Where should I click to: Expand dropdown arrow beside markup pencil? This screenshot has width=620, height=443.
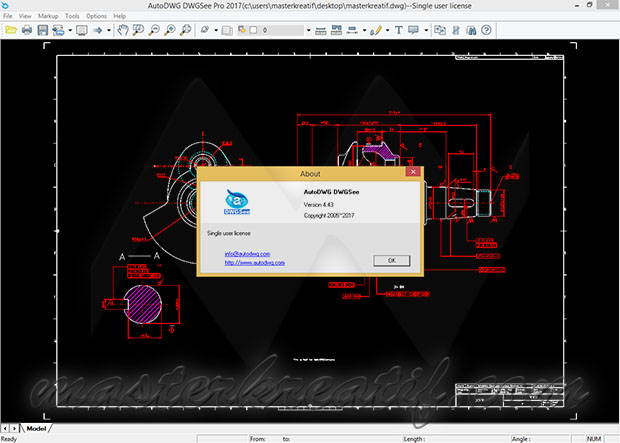(x=387, y=30)
